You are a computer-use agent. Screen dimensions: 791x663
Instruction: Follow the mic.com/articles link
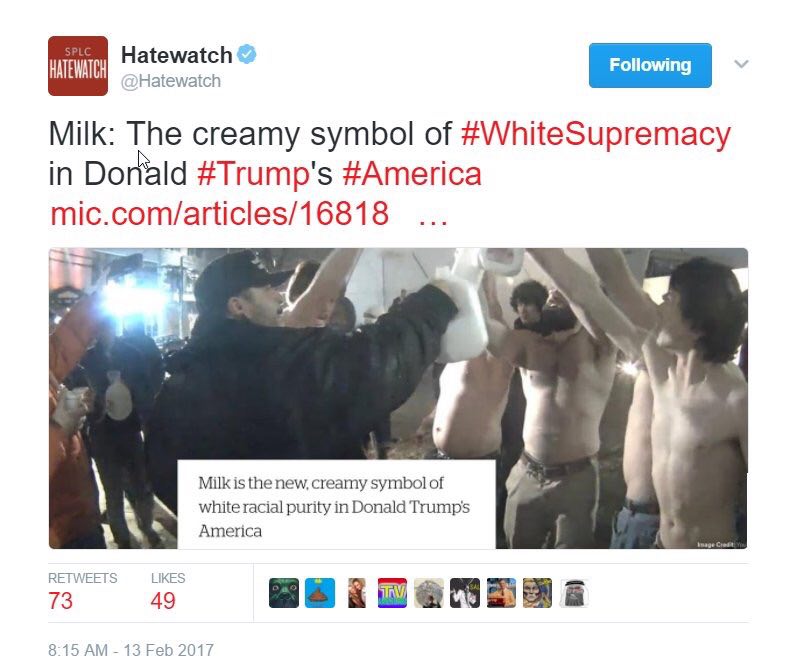click(x=219, y=214)
